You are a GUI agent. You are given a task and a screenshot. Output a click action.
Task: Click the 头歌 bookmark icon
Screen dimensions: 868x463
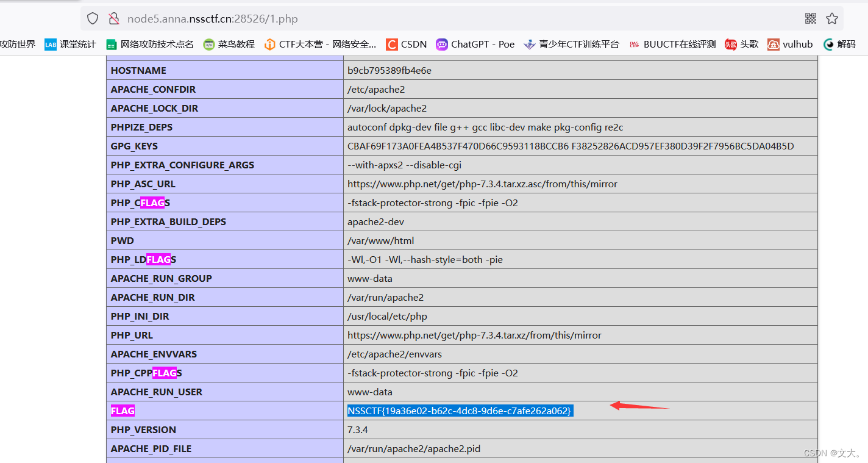pos(730,44)
